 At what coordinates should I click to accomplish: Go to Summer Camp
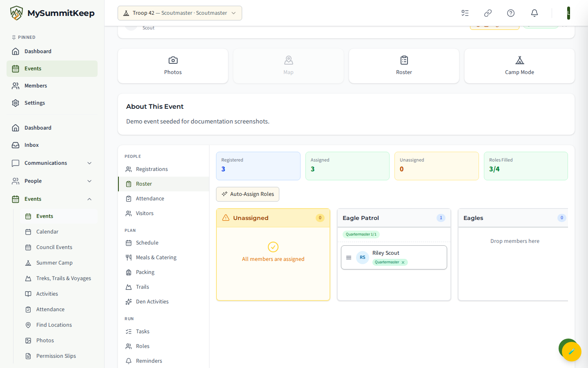coord(59,263)
